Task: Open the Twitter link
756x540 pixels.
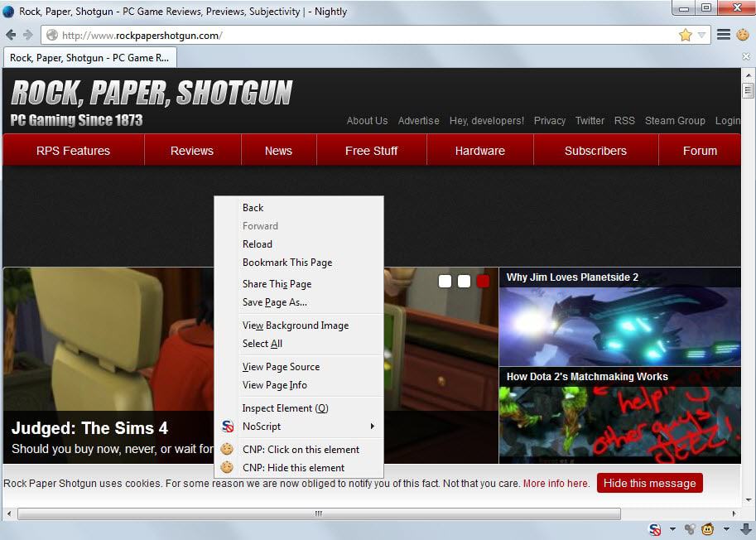Action: point(590,121)
